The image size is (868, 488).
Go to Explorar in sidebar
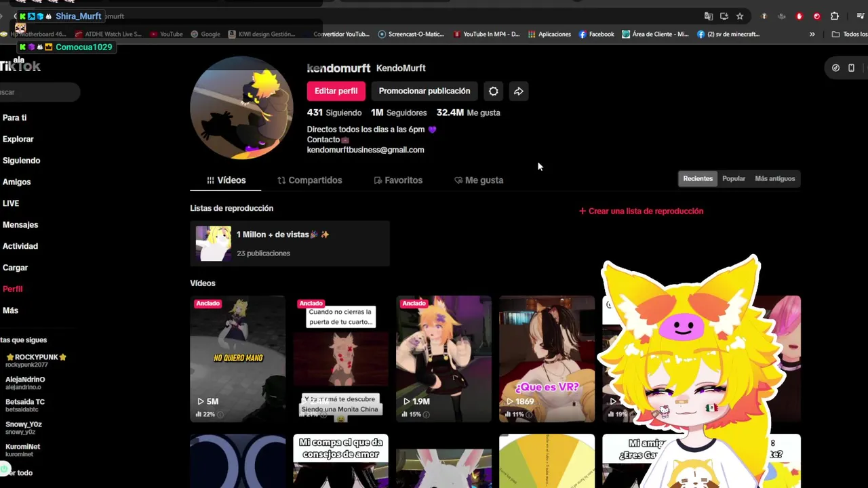pos(18,139)
